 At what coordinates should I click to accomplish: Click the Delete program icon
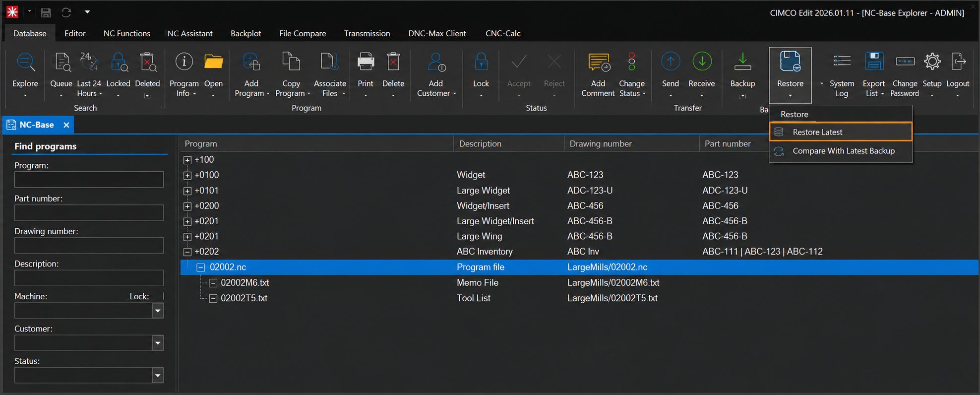(393, 62)
